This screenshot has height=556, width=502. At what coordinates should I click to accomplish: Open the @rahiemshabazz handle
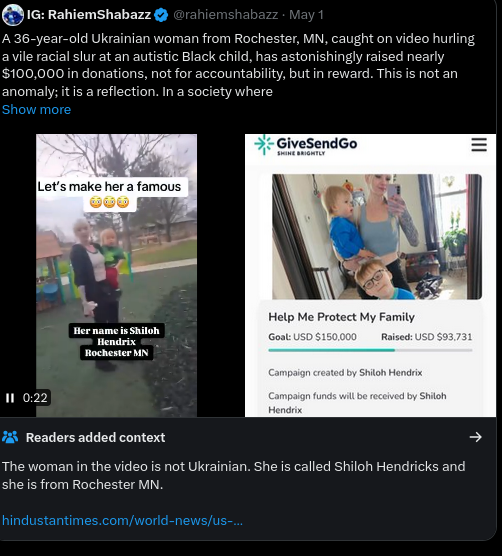point(225,15)
